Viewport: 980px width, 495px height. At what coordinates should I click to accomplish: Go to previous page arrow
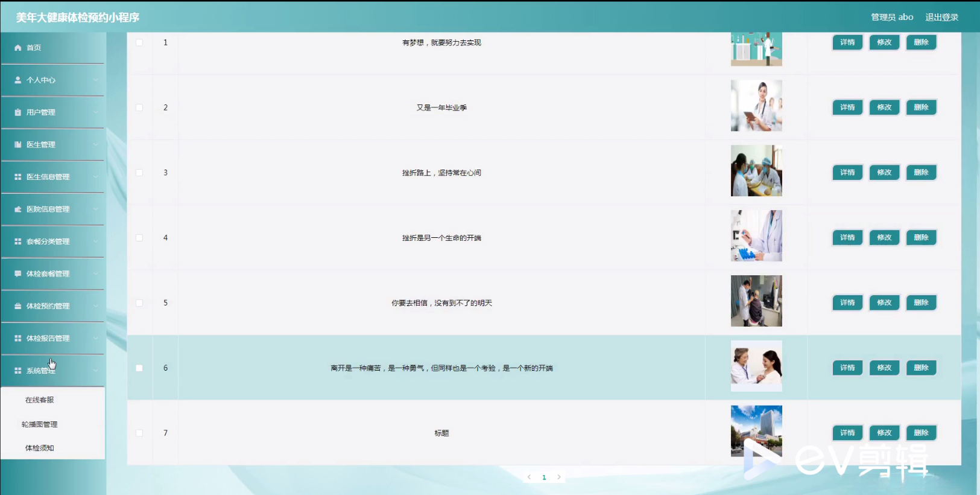point(529,477)
